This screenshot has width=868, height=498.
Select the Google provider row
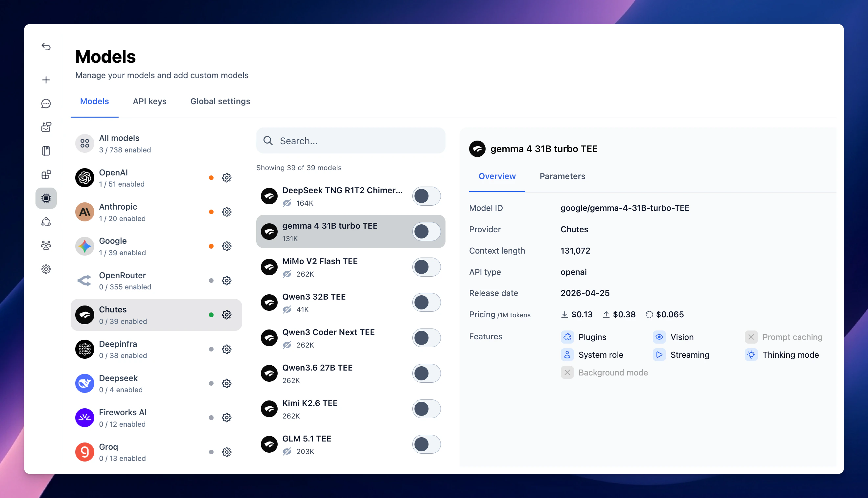pos(156,246)
